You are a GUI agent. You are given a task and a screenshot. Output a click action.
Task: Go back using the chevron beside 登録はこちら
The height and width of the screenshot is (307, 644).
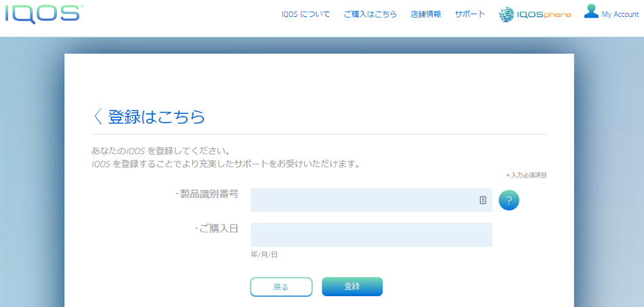click(98, 117)
